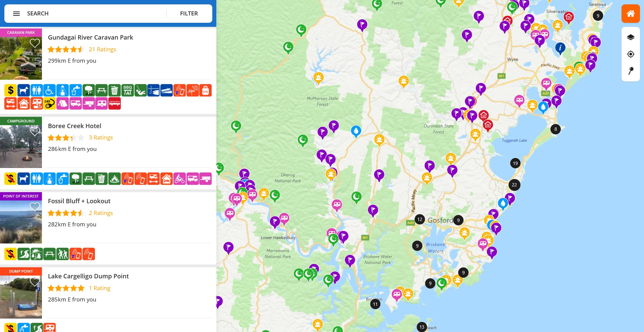Click the tent icon for Gundagai
This screenshot has height=332, width=644.
[x=62, y=103]
